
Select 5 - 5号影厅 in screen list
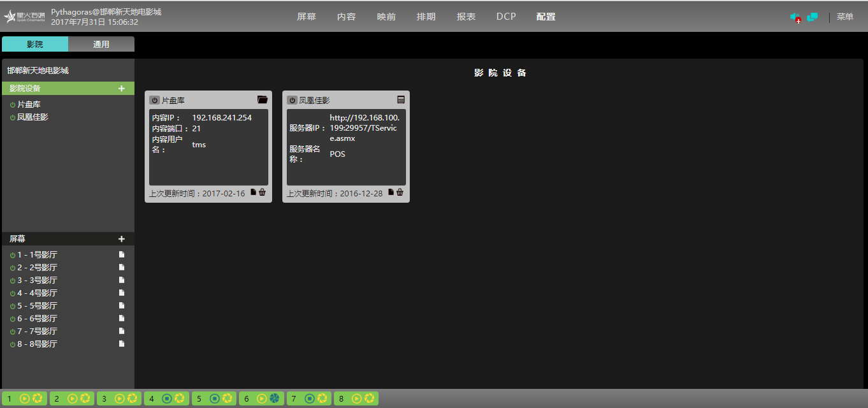(37, 306)
